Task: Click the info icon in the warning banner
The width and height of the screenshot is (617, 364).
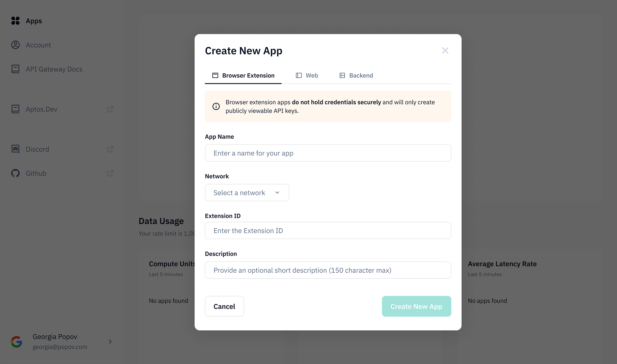Action: (216, 106)
